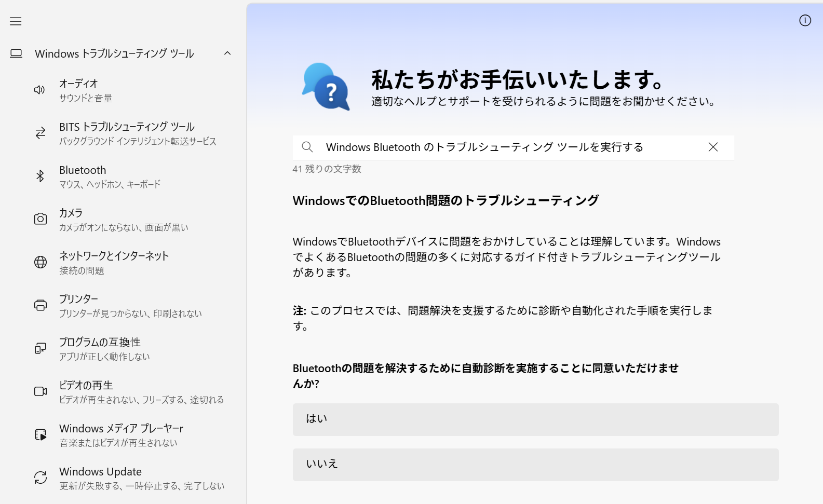Viewport: 823px width, 504px height.
Task: Click the 41 残りの文字数 counter text
Action: (x=327, y=169)
